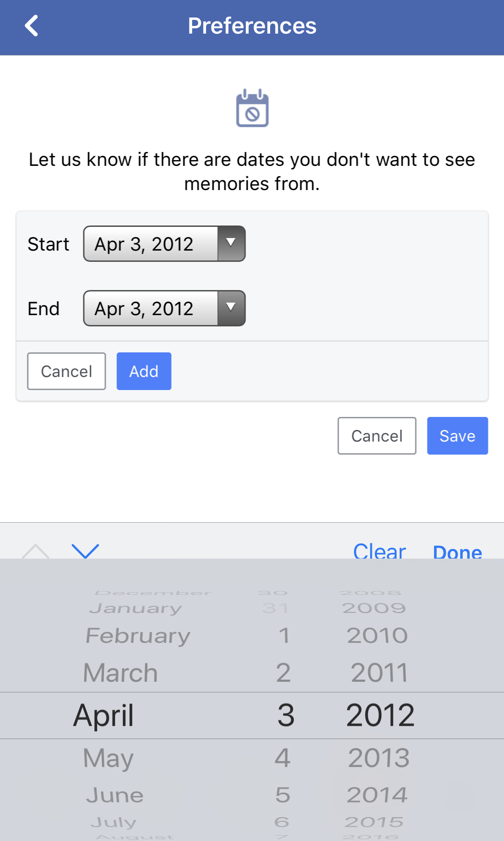This screenshot has height=841, width=504.
Task: Pick 2013 in the year wheel
Action: (379, 758)
